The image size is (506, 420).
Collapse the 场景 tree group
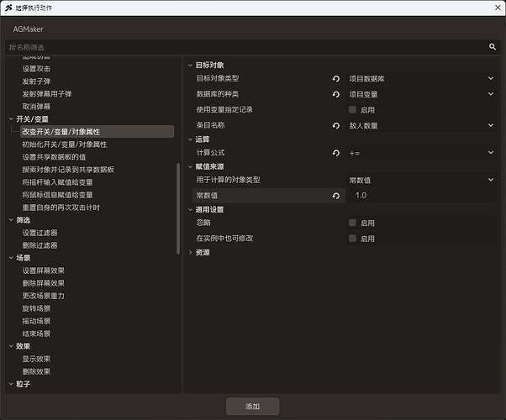click(x=11, y=258)
